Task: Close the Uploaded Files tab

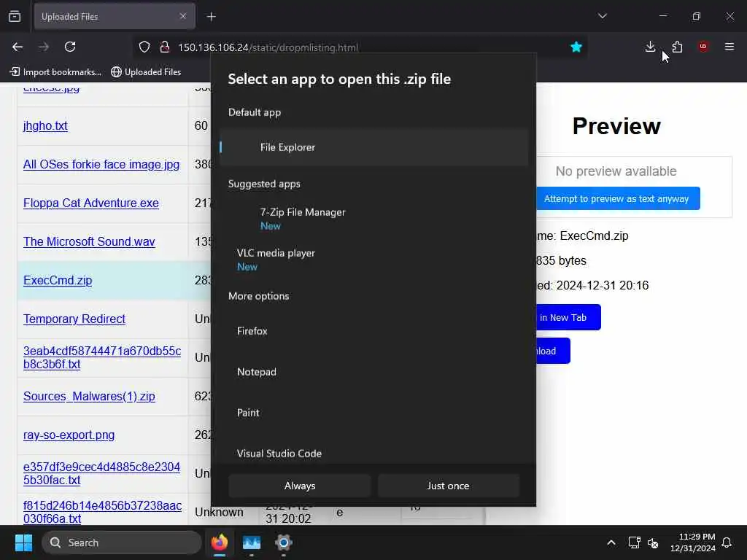Action: pyautogui.click(x=183, y=16)
